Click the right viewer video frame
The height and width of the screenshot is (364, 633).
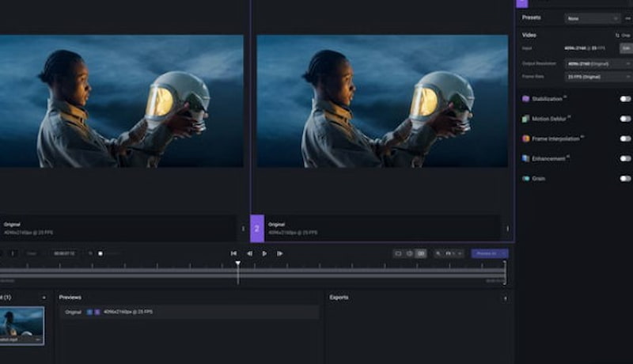[382, 100]
